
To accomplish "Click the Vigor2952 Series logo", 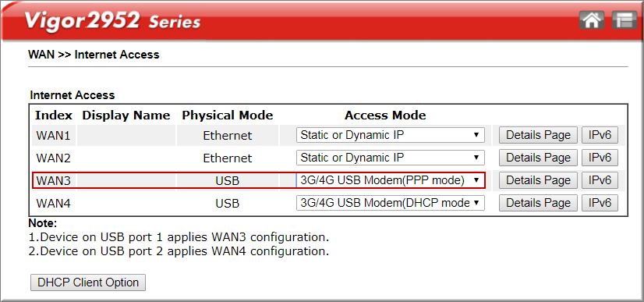I will [112, 20].
